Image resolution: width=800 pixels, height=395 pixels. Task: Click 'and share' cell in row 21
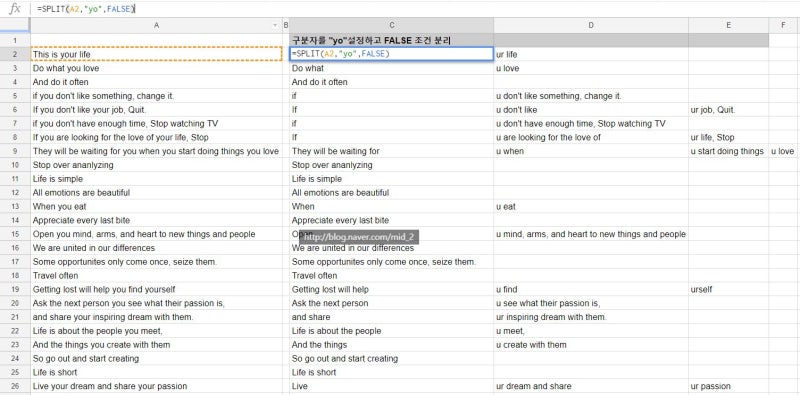click(391, 317)
